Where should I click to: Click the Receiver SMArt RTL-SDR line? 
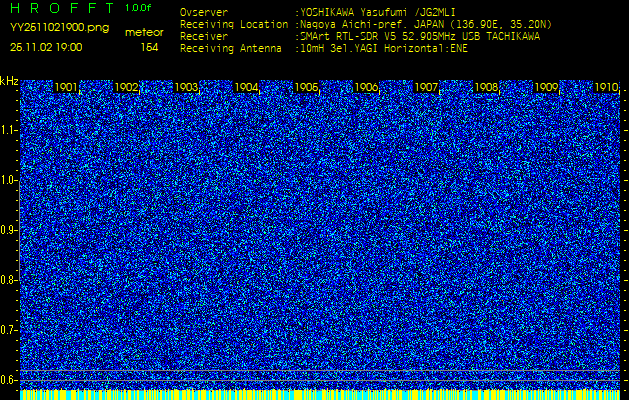pos(420,35)
